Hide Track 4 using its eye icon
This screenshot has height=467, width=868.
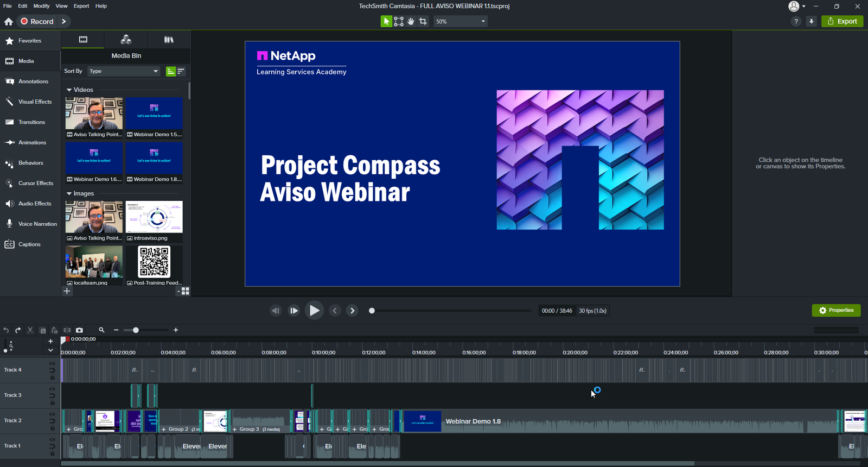[53, 364]
